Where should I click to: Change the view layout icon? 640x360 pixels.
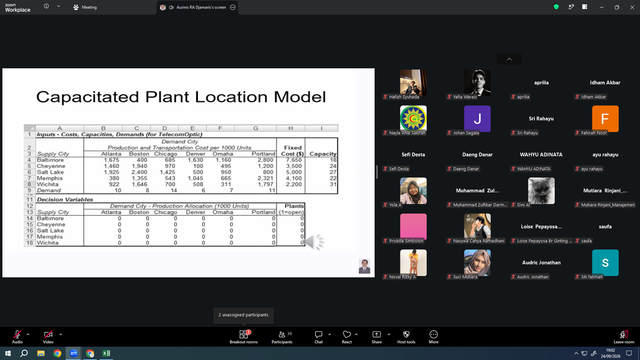point(585,7)
